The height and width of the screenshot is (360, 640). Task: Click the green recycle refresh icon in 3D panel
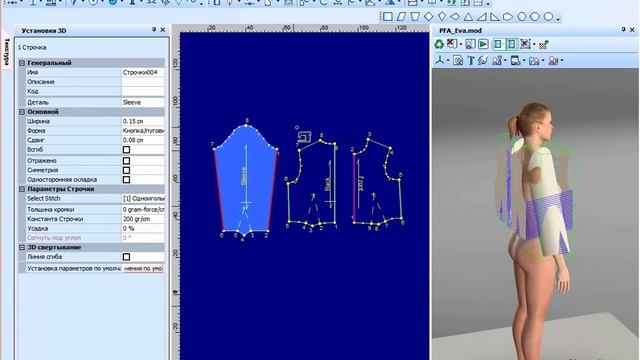tap(439, 44)
